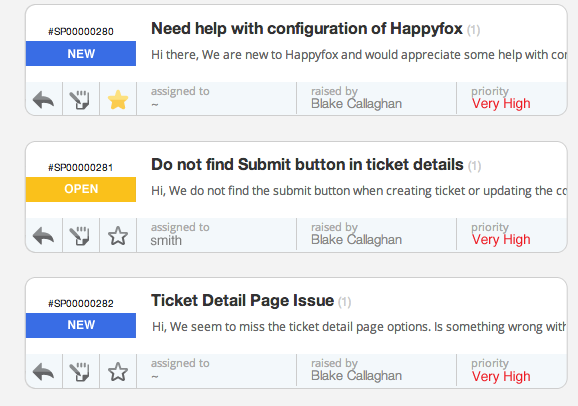
Task: Reply to Ticket Detail Page Issue
Action: [43, 372]
